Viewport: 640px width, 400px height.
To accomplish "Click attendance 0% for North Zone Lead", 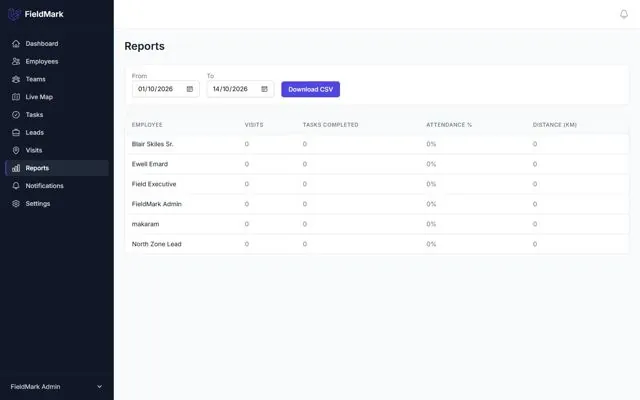I will click(431, 244).
